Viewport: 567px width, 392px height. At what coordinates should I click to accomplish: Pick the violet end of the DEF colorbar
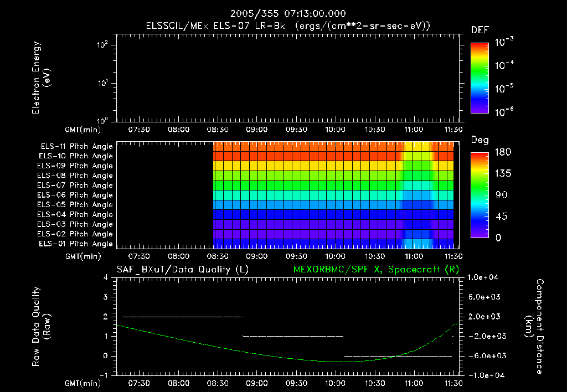[x=480, y=110]
